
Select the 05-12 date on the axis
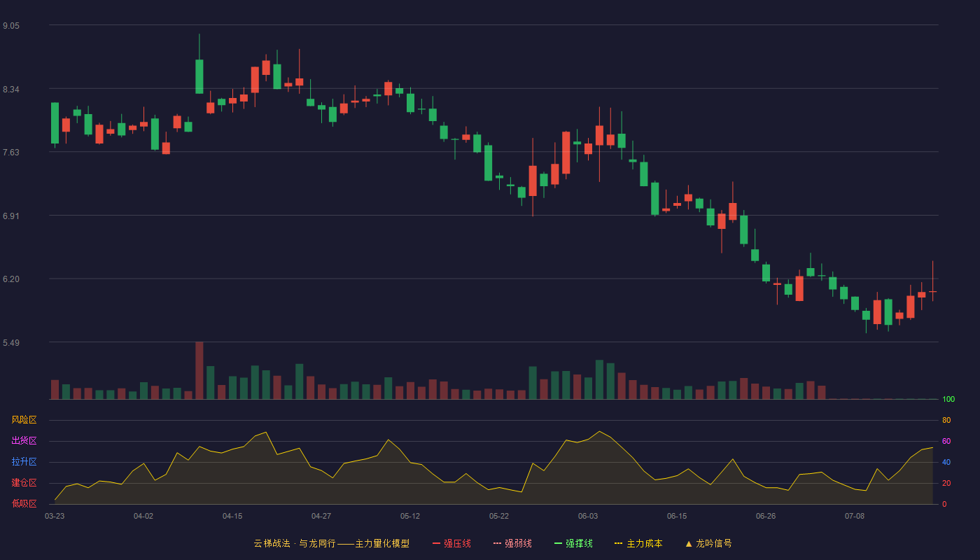tap(410, 516)
